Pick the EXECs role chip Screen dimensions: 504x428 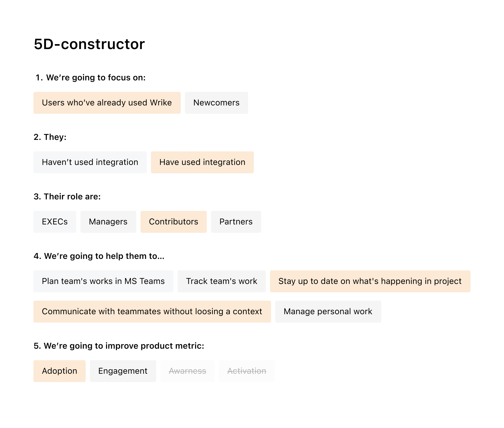(x=55, y=222)
